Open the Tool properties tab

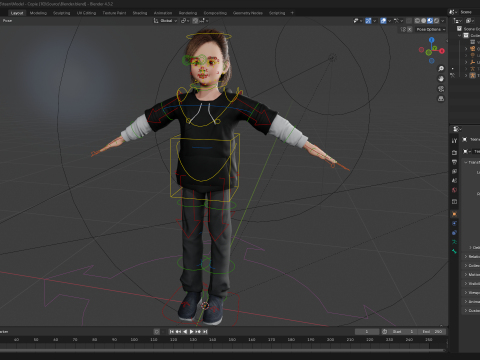[x=454, y=141]
